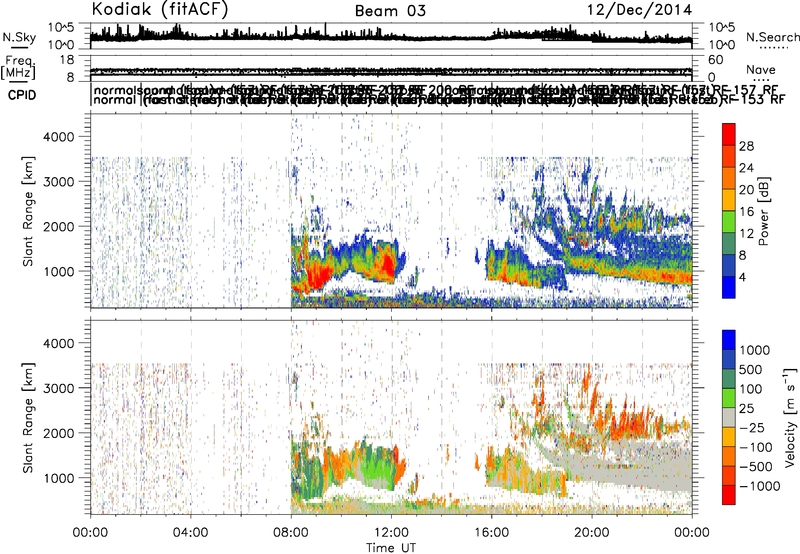Click the '25' value on the Velocity colorbar
The image size is (800, 554).
pyautogui.click(x=747, y=409)
